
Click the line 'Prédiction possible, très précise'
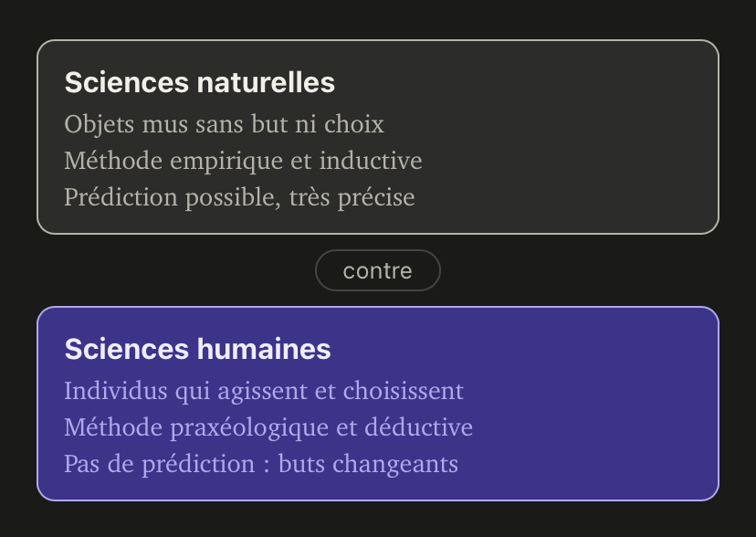(x=239, y=197)
